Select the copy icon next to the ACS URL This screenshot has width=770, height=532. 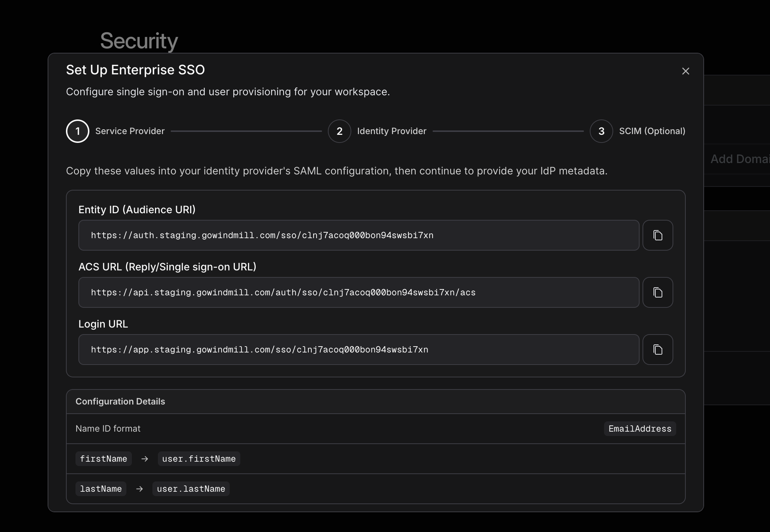(658, 292)
